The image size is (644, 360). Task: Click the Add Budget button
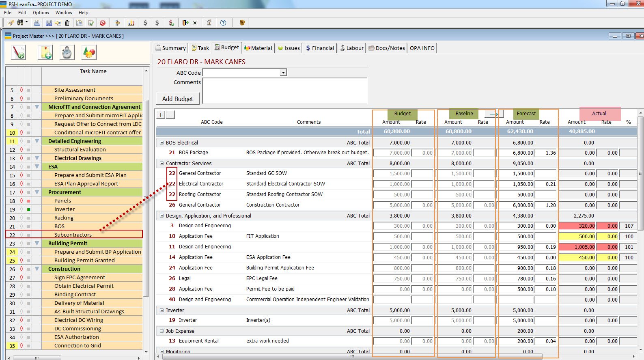tap(178, 99)
